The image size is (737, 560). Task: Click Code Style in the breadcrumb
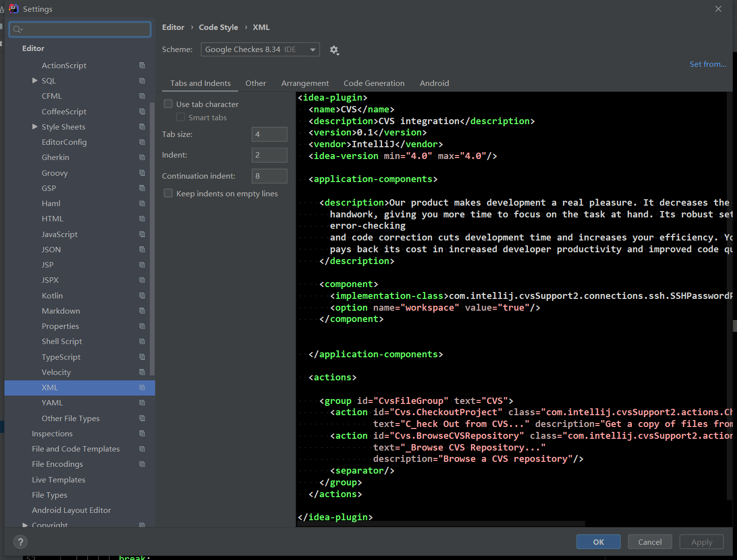pyautogui.click(x=218, y=27)
